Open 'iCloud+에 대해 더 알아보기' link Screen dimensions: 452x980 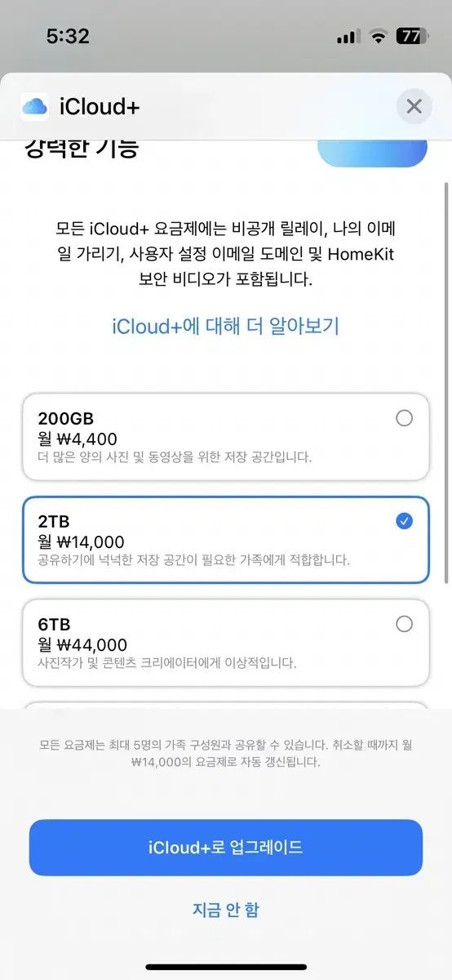pos(225,327)
